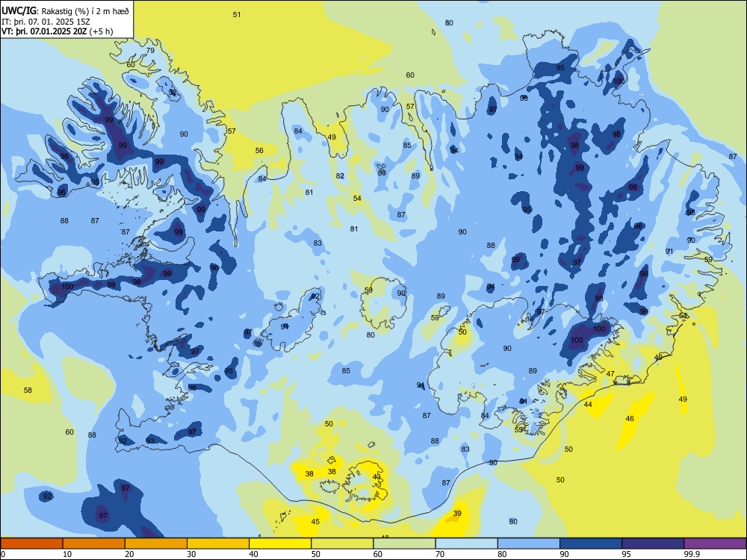Click the 50–60 pale yellow legend swatch

(x=342, y=544)
